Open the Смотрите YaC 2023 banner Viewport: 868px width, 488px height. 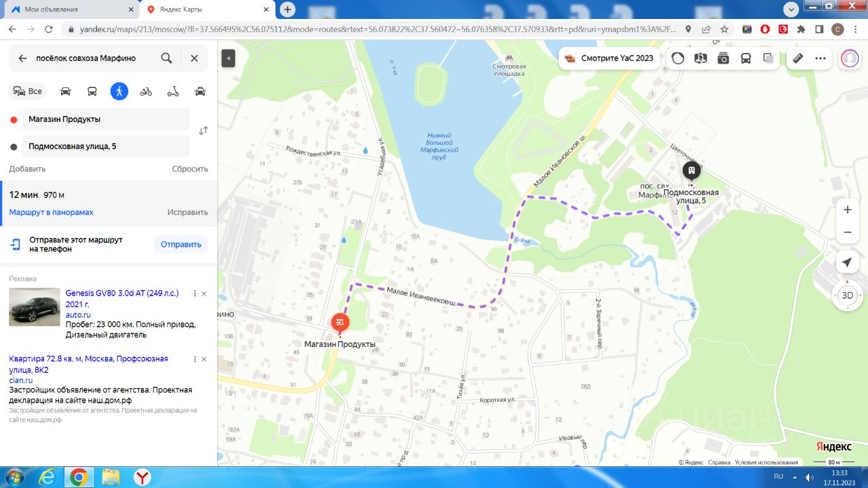[608, 58]
